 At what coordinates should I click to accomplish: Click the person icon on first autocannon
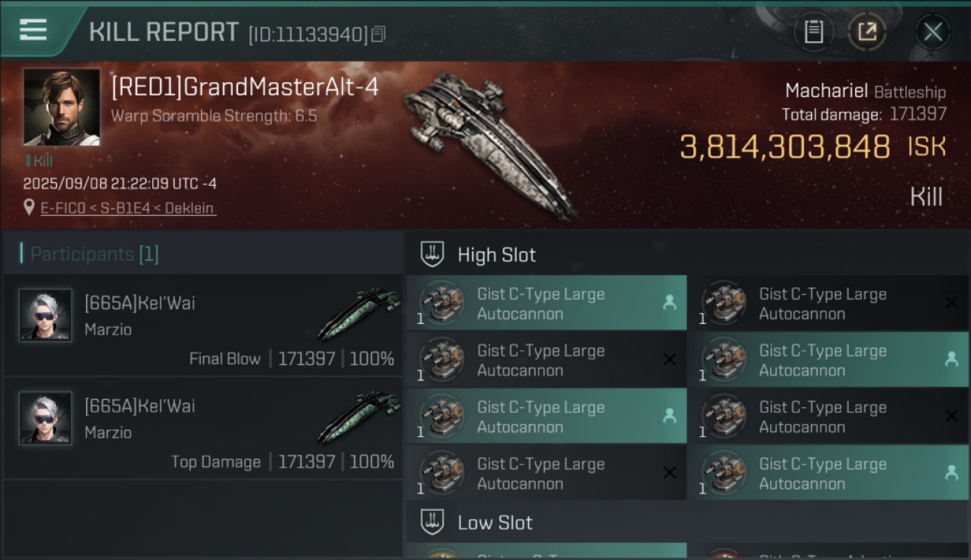click(669, 302)
